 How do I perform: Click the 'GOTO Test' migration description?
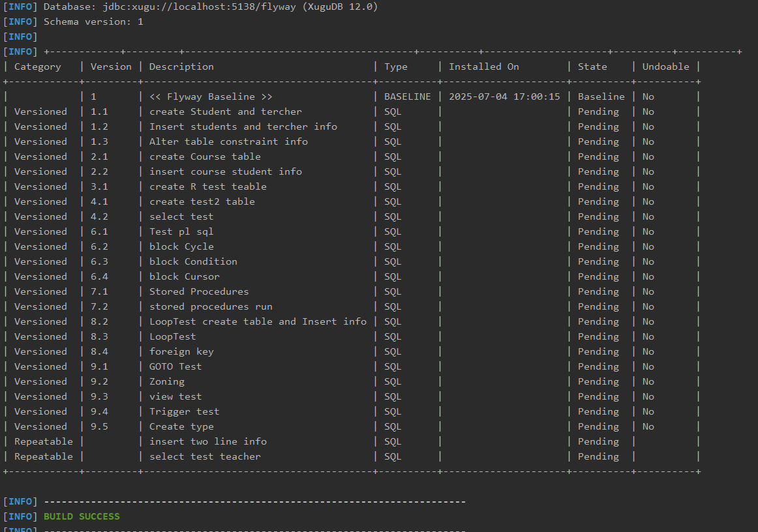click(x=175, y=366)
